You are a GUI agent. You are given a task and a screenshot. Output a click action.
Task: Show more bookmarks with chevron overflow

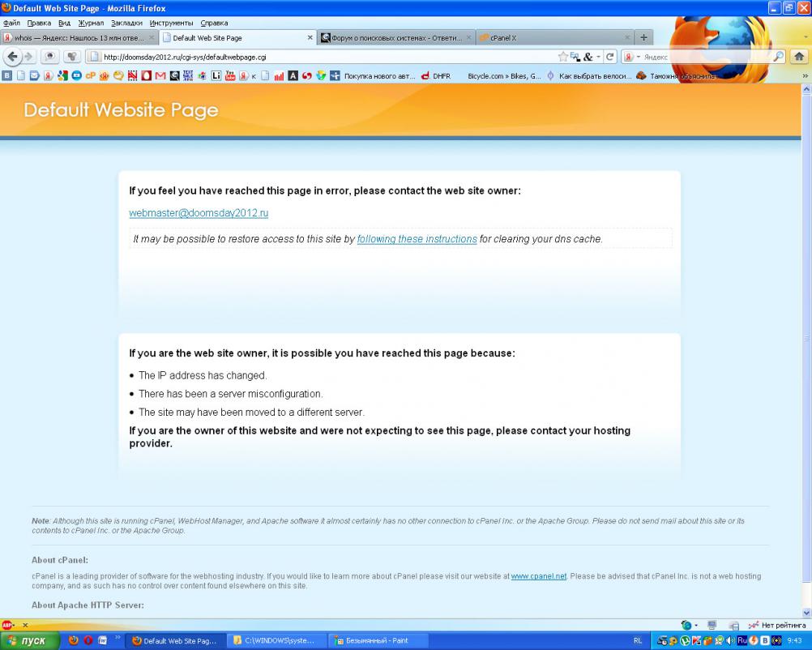806,75
